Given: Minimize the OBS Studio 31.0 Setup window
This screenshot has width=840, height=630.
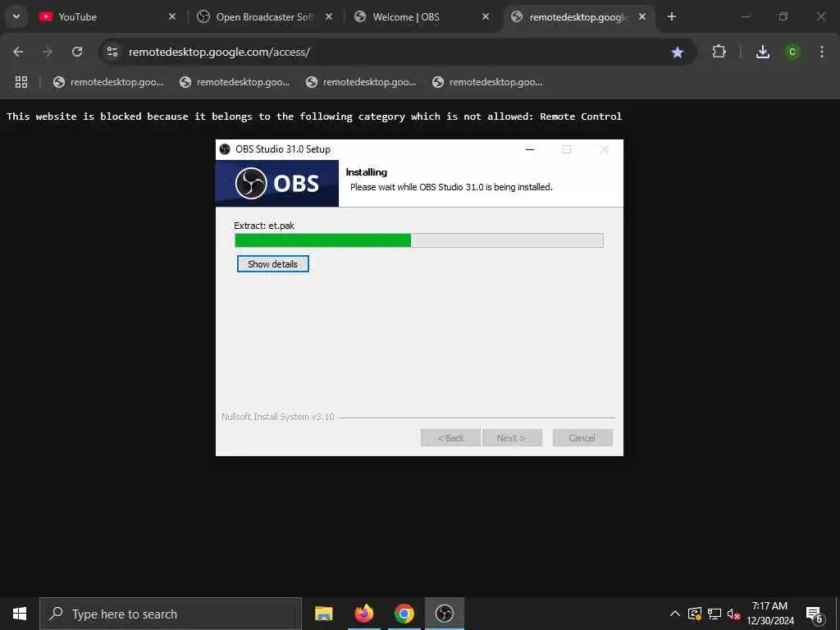Looking at the screenshot, I should (530, 149).
